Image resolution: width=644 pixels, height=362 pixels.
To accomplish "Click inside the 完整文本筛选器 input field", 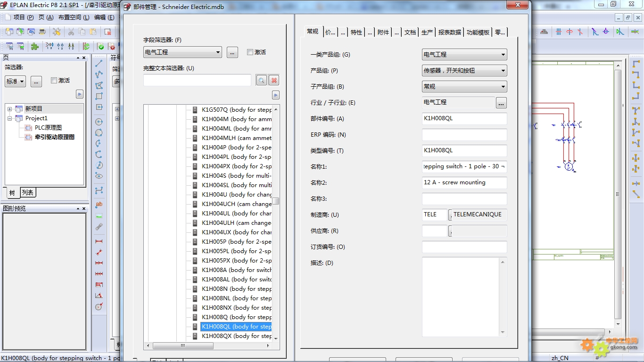I will pyautogui.click(x=197, y=80).
